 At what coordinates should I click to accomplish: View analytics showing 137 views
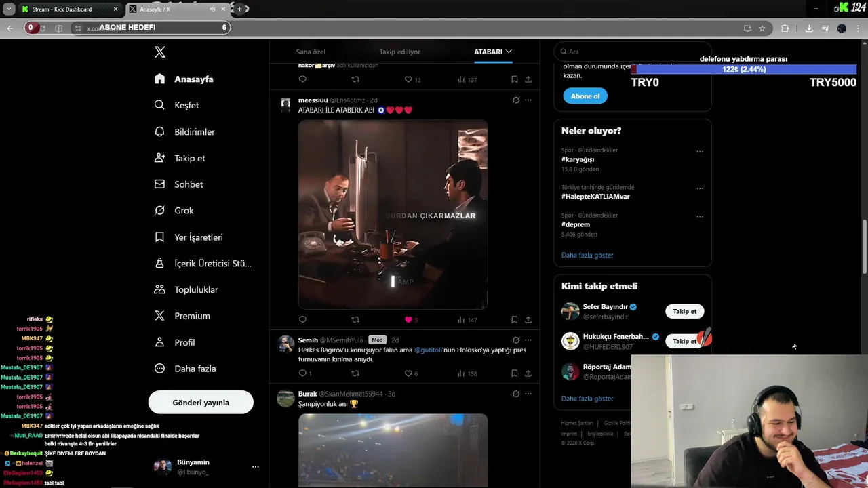click(467, 79)
